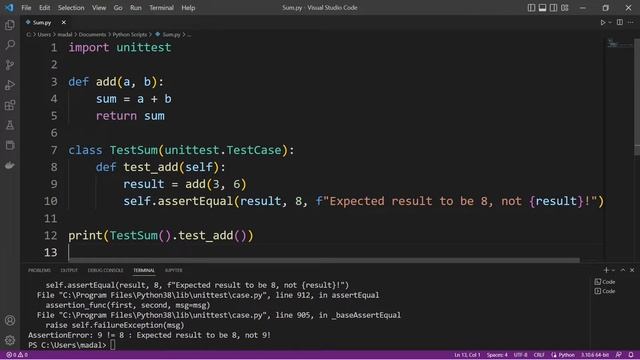Click the code minimap preview

point(619,43)
